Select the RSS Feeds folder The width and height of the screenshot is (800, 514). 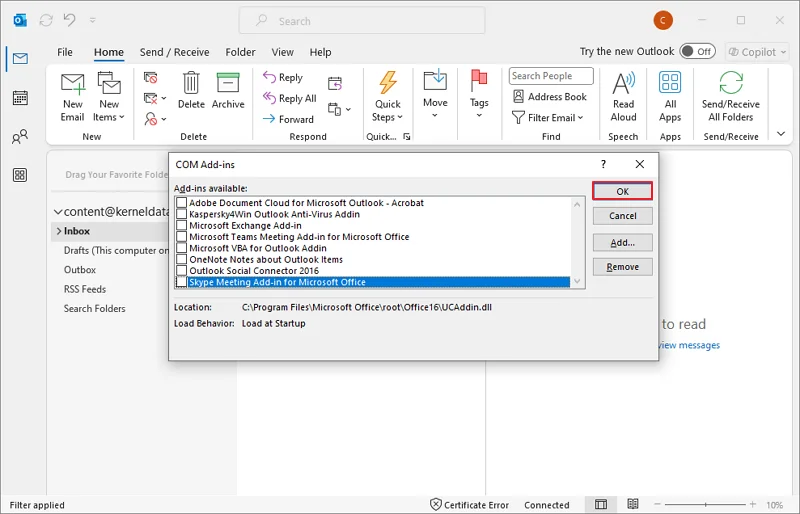pos(85,289)
